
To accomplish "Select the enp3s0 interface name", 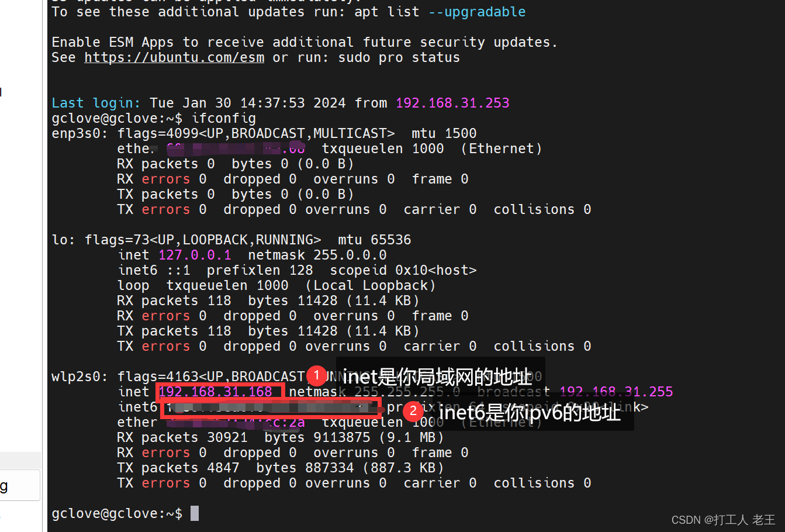I will 76,133.
